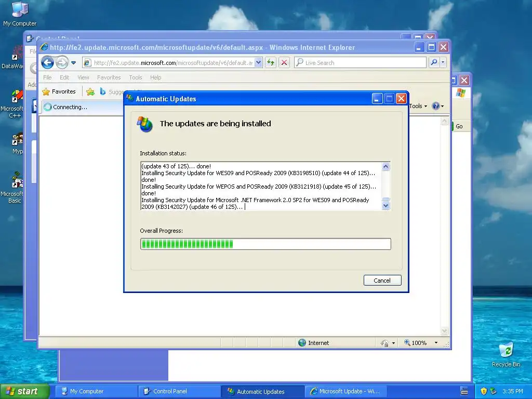Click the protected mode lock icon in status bar
This screenshot has width=532, height=399.
click(384, 343)
